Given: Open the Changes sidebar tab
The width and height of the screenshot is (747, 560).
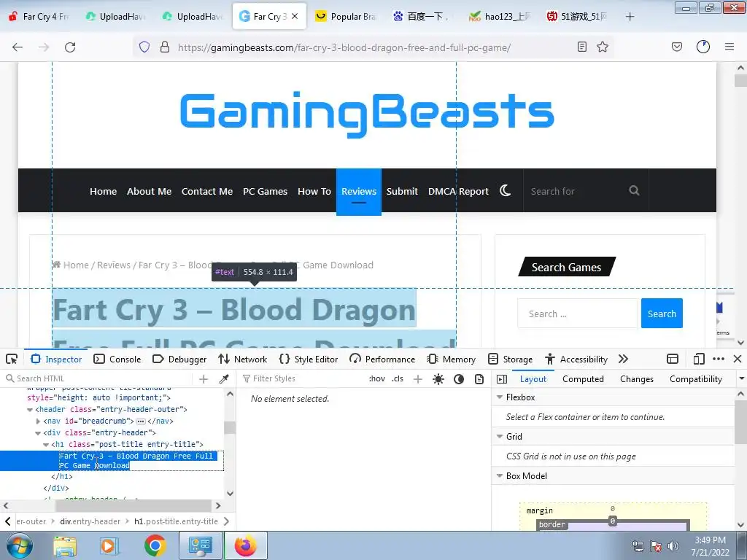Looking at the screenshot, I should [636, 379].
